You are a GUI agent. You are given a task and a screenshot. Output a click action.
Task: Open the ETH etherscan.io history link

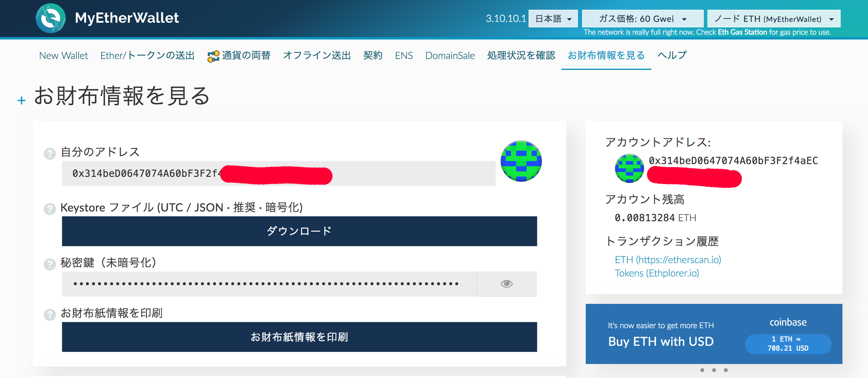pyautogui.click(x=668, y=260)
